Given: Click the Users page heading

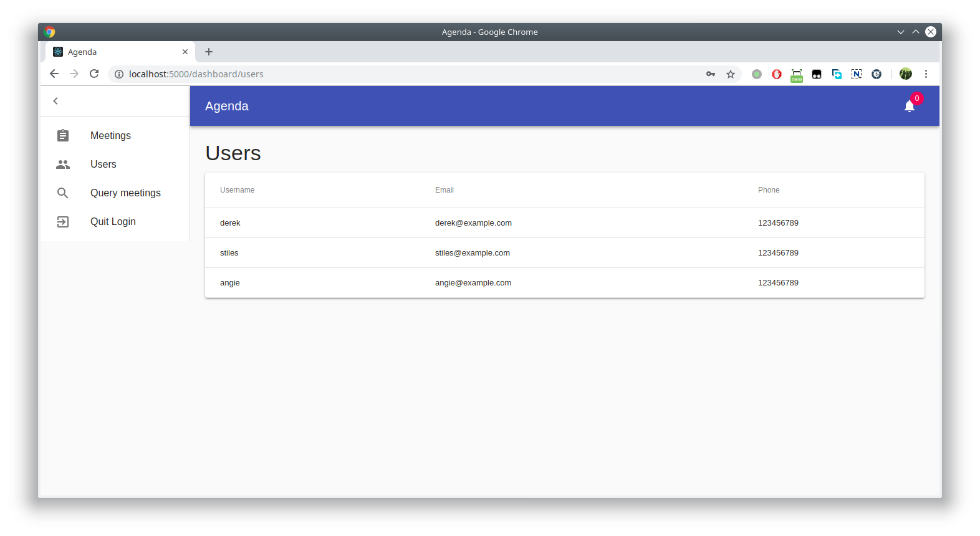Looking at the screenshot, I should coord(233,153).
